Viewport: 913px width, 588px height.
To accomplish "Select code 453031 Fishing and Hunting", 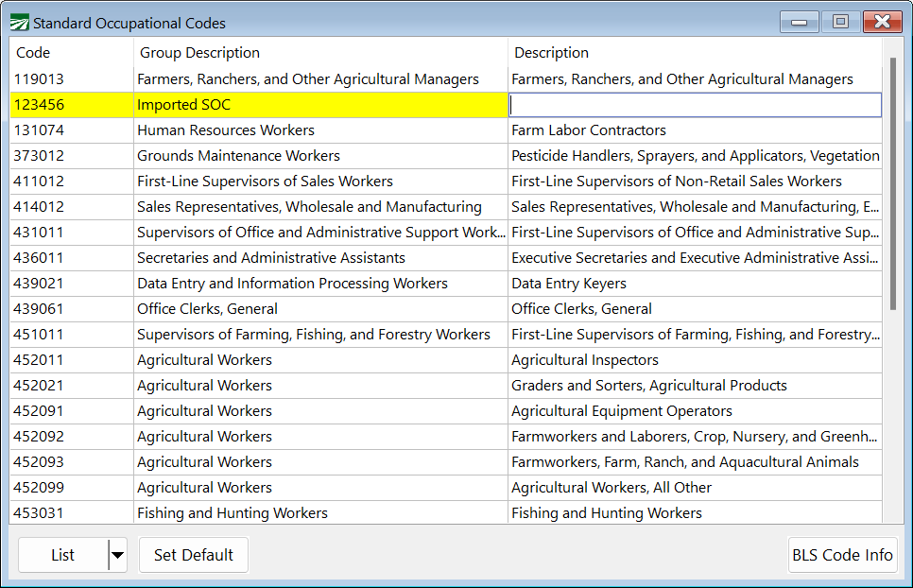I will (x=40, y=513).
